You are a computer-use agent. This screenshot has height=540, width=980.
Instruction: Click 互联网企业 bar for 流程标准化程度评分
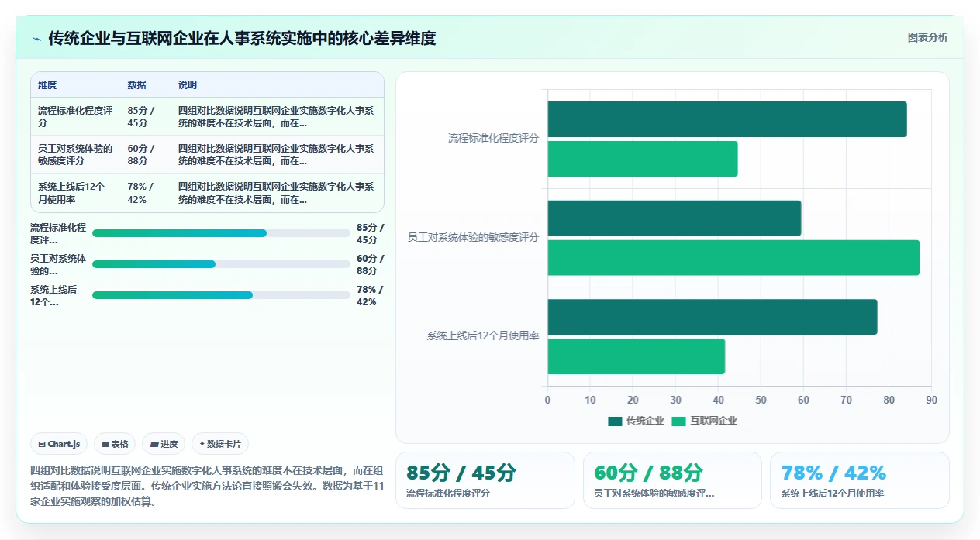(x=643, y=159)
